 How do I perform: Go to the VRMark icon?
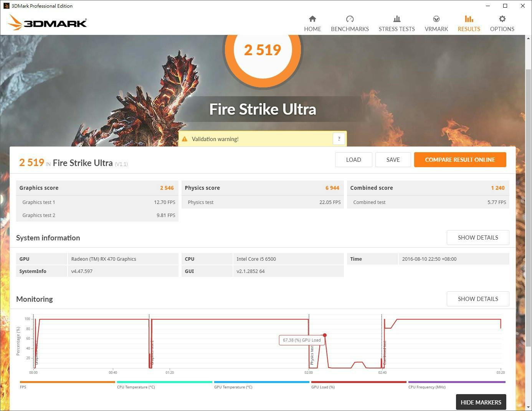[x=436, y=19]
